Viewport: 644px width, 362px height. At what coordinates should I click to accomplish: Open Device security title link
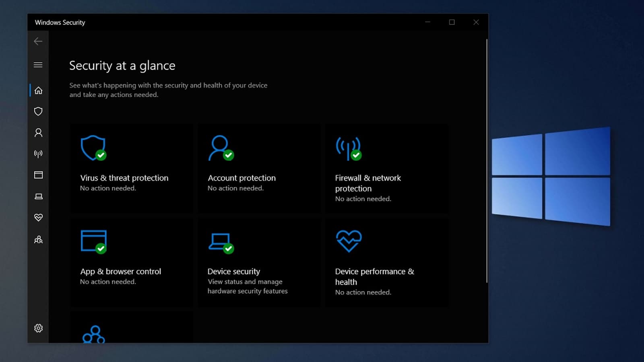click(234, 271)
